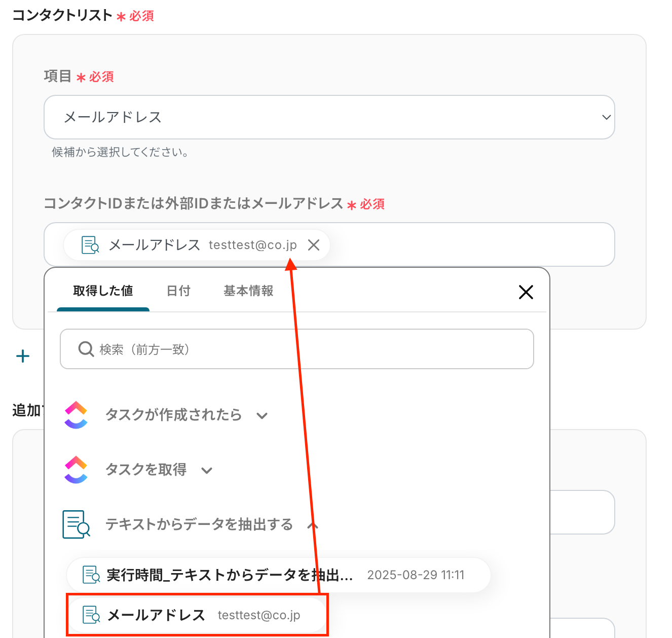This screenshot has height=638, width=672.
Task: Expand the タスクを取得 section
Action: click(207, 470)
